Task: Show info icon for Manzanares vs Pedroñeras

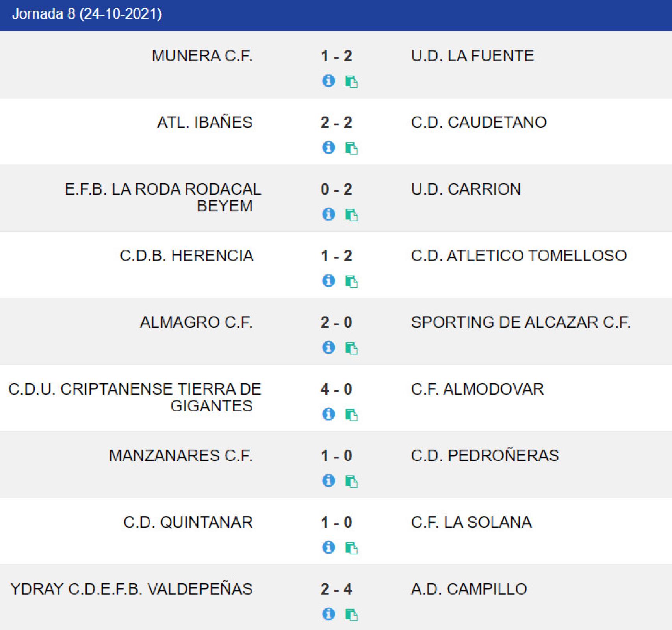Action: tap(329, 480)
